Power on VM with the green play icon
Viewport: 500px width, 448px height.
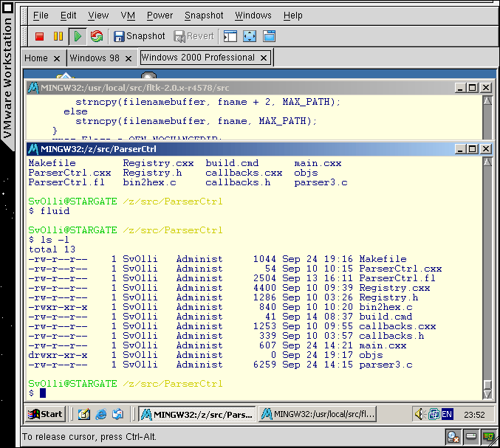78,36
